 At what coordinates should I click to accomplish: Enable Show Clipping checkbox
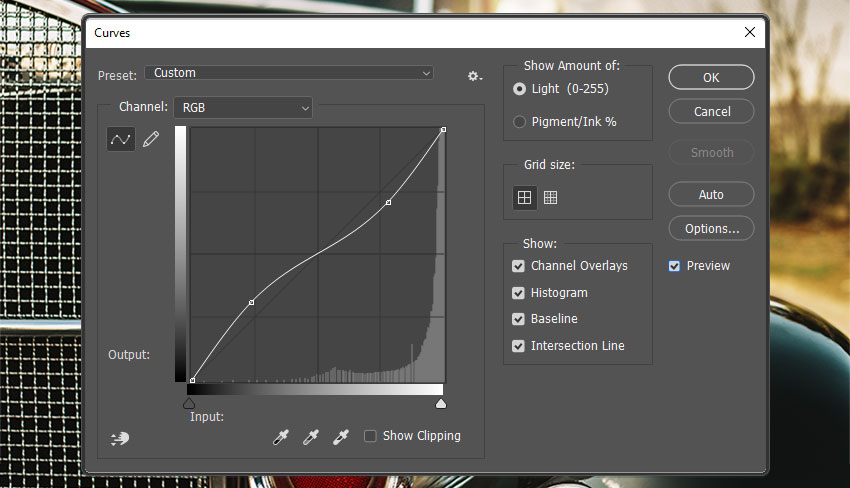[x=370, y=436]
